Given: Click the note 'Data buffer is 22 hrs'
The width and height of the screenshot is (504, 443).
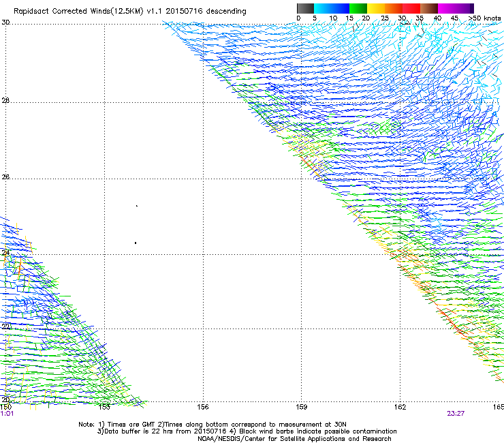Looking at the screenshot, I should click(x=139, y=431).
